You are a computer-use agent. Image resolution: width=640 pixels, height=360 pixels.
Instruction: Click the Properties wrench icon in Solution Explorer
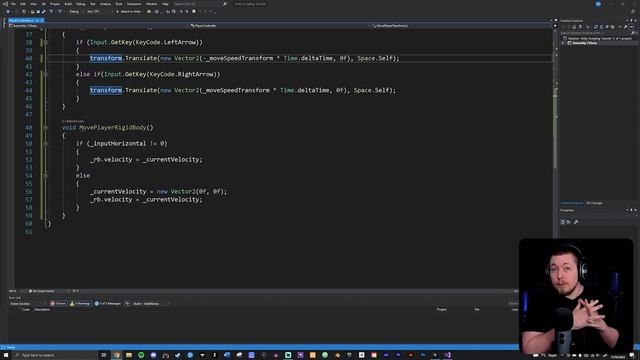625,27
